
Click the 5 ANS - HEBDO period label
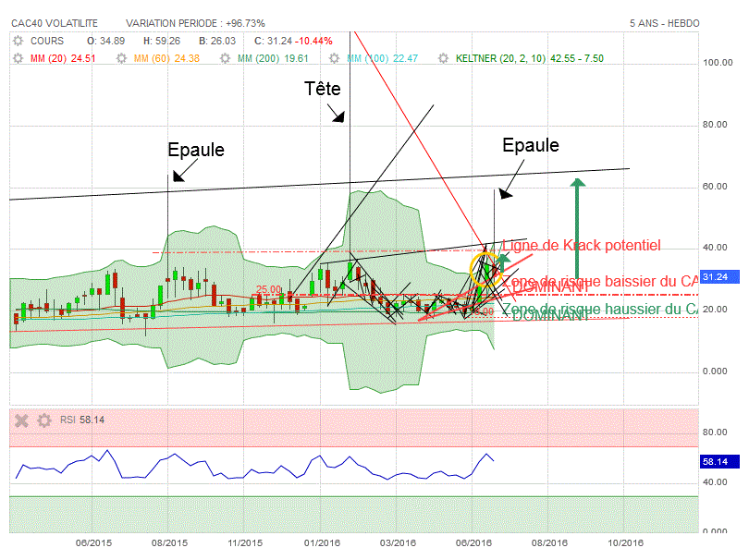(x=665, y=23)
